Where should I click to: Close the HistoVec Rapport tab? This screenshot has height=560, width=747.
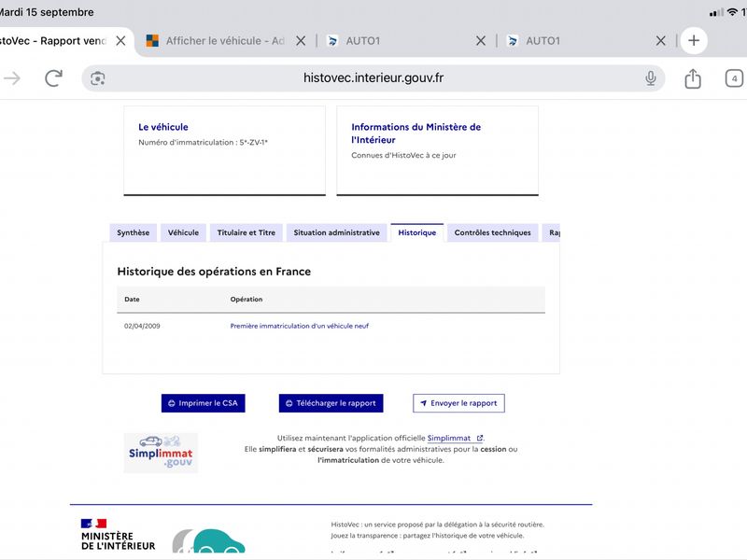tap(121, 41)
